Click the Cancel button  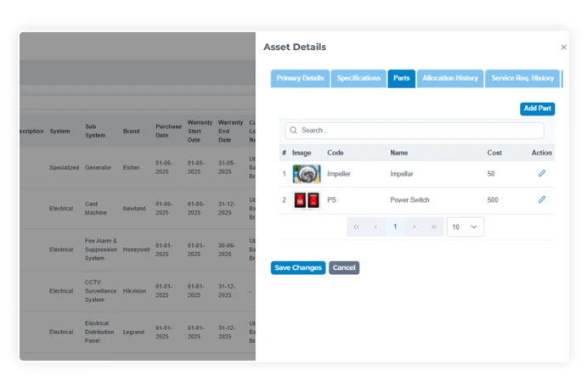coord(344,267)
